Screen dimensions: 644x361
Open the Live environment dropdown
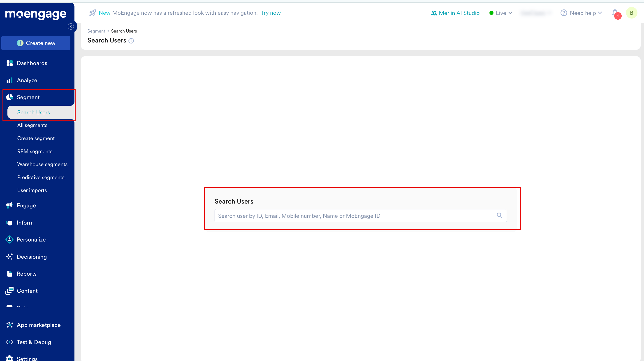tap(501, 13)
